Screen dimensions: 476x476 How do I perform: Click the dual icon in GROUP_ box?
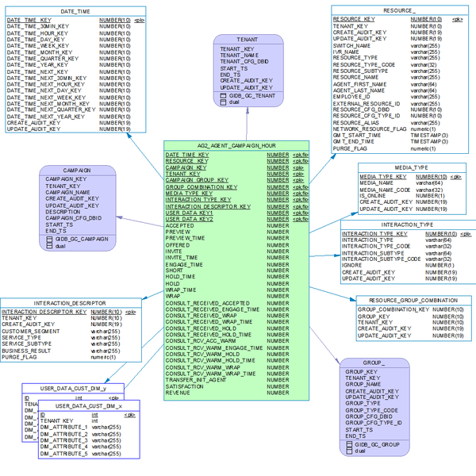click(349, 451)
